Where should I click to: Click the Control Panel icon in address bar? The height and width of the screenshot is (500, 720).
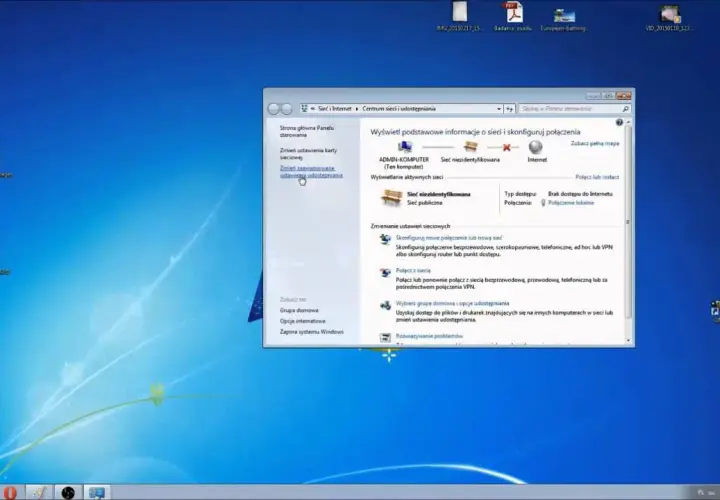[x=304, y=109]
